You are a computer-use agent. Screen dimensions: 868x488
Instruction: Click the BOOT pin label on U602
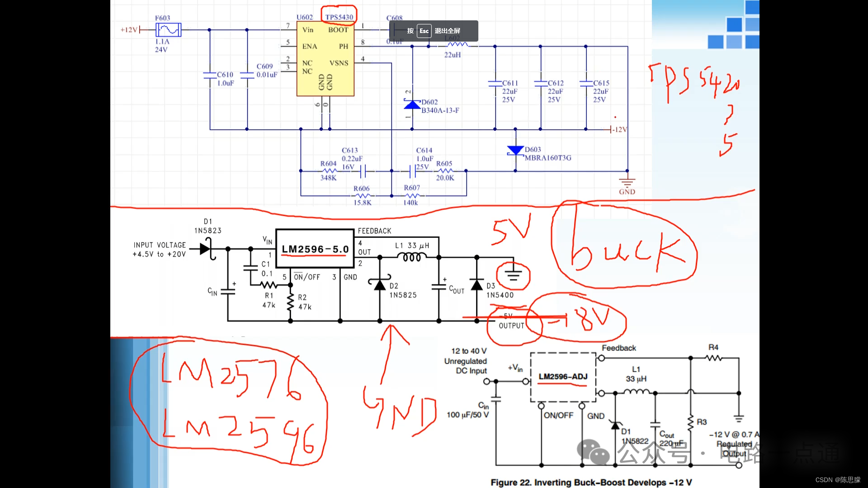(x=338, y=30)
